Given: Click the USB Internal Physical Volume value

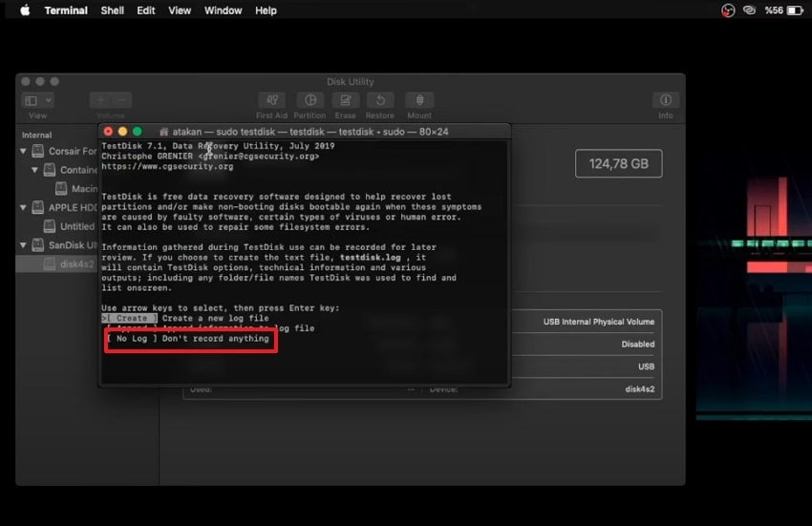Looking at the screenshot, I should [x=599, y=322].
